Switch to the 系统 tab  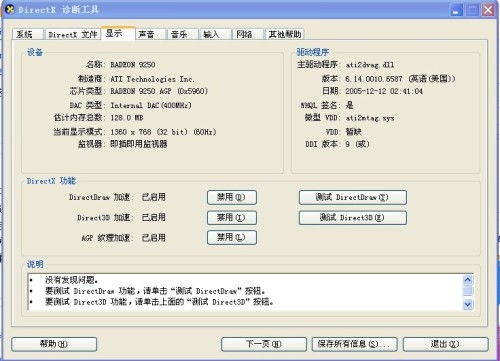(28, 34)
